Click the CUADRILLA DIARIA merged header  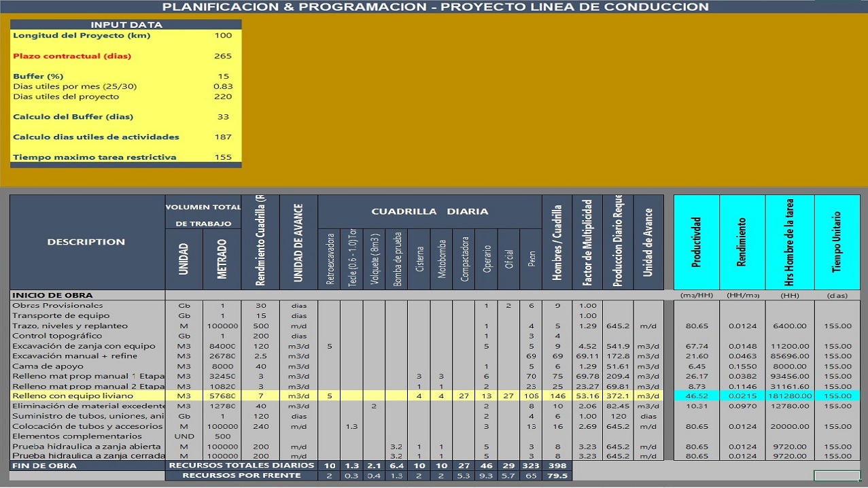430,211
